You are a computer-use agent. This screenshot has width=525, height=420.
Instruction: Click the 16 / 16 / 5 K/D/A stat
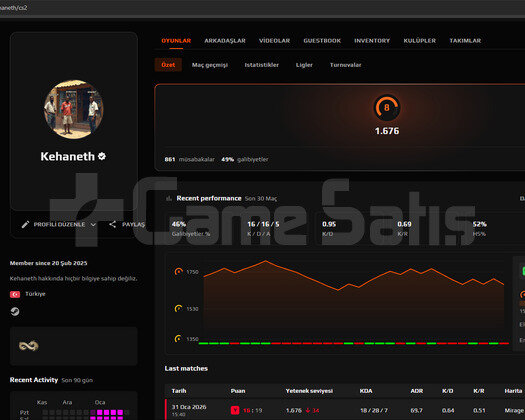click(x=263, y=229)
